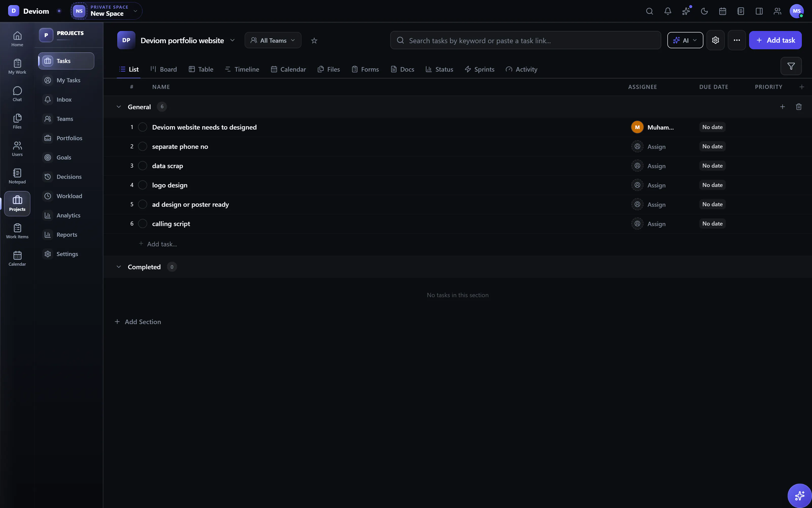Open the All Teams dropdown
The height and width of the screenshot is (508, 812).
pos(273,40)
